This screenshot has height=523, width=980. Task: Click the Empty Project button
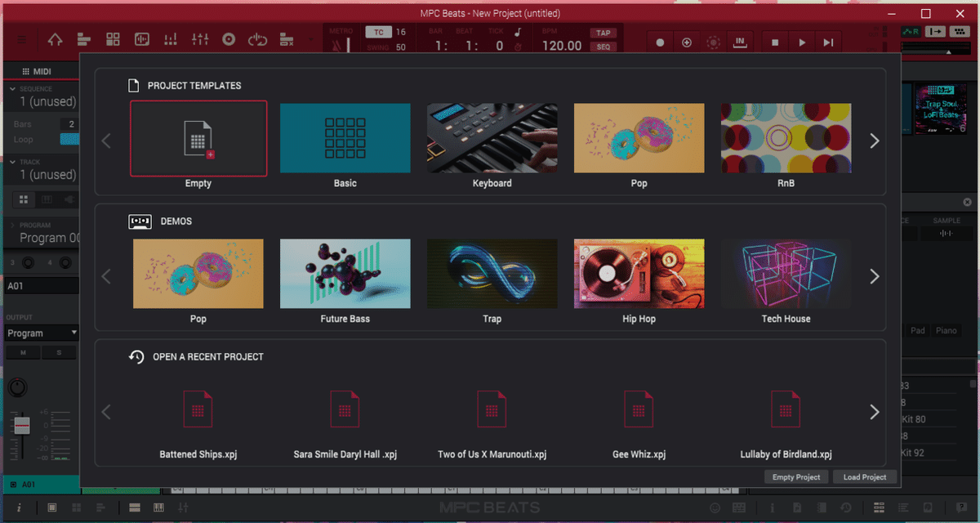(796, 477)
